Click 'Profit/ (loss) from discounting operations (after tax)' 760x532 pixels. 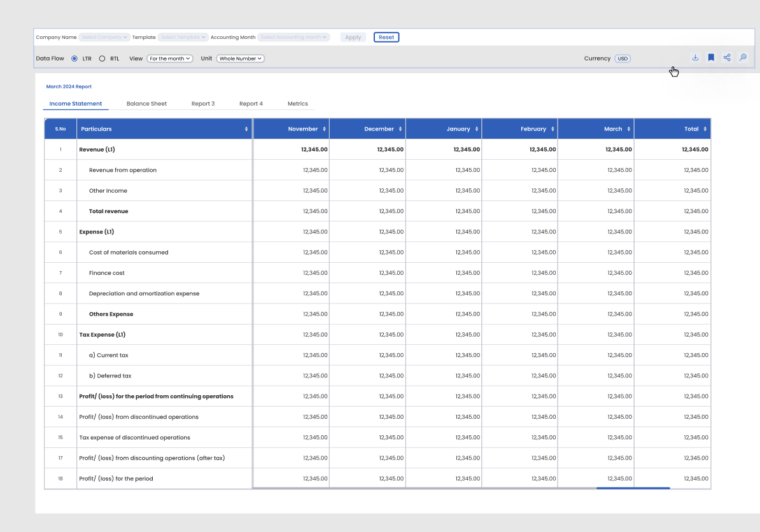coord(151,458)
